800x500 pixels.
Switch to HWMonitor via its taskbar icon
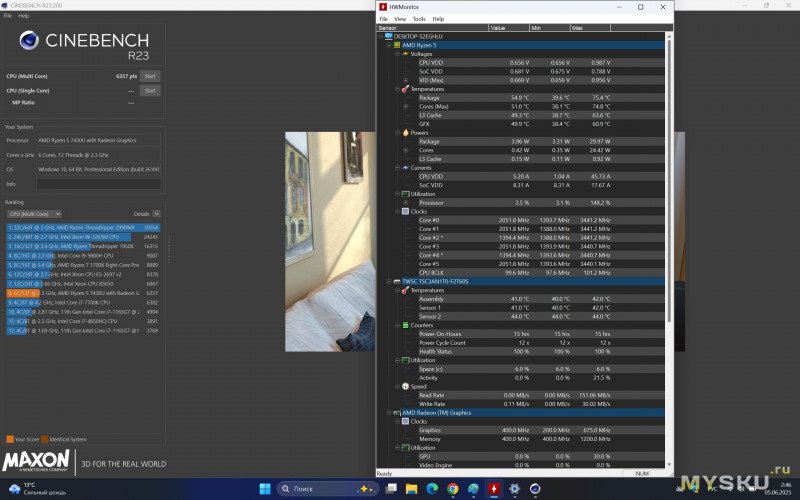point(493,489)
